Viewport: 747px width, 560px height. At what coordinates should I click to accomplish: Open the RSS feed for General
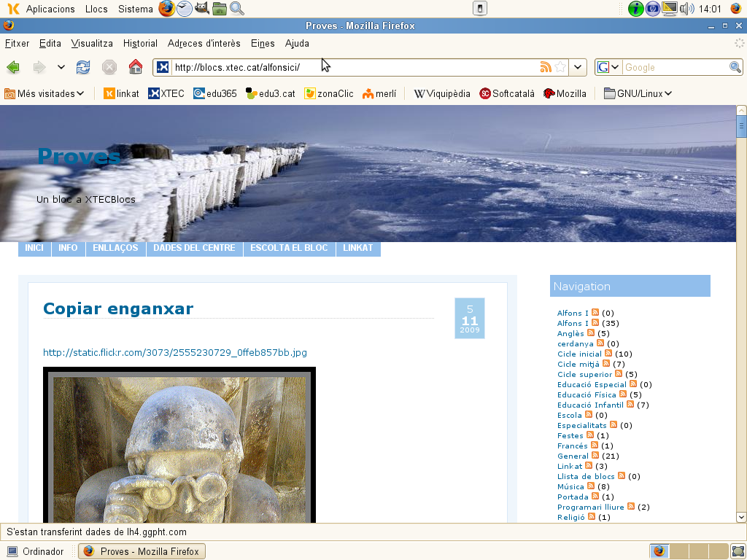pos(595,455)
